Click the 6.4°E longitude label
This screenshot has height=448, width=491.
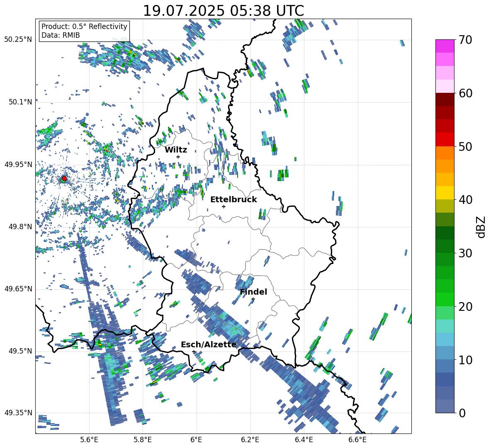point(304,440)
